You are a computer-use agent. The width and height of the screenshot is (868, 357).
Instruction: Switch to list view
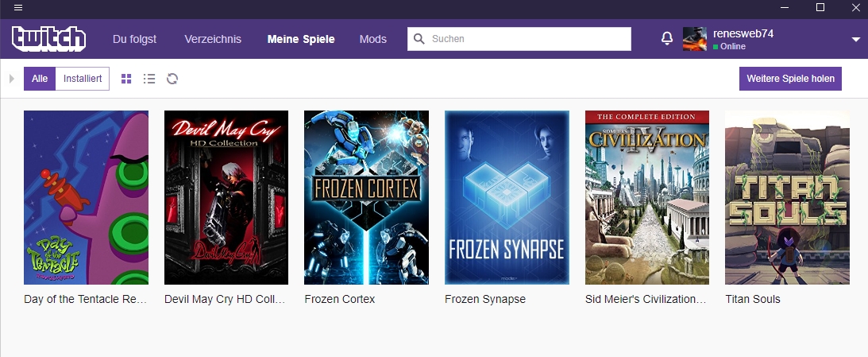click(x=149, y=79)
